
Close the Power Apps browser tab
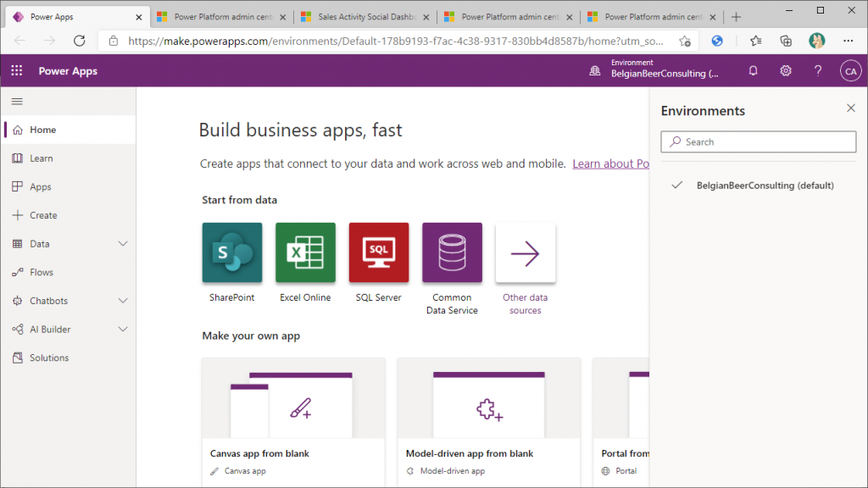coord(139,17)
